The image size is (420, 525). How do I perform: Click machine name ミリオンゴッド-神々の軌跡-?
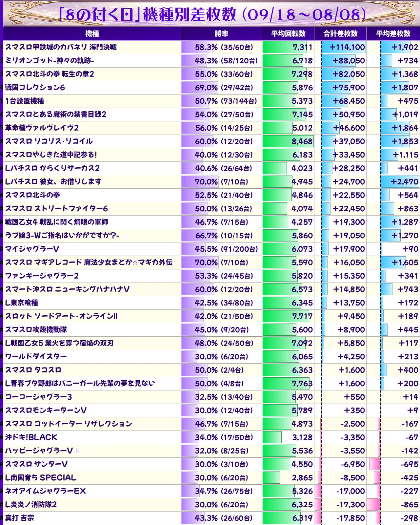click(50, 61)
